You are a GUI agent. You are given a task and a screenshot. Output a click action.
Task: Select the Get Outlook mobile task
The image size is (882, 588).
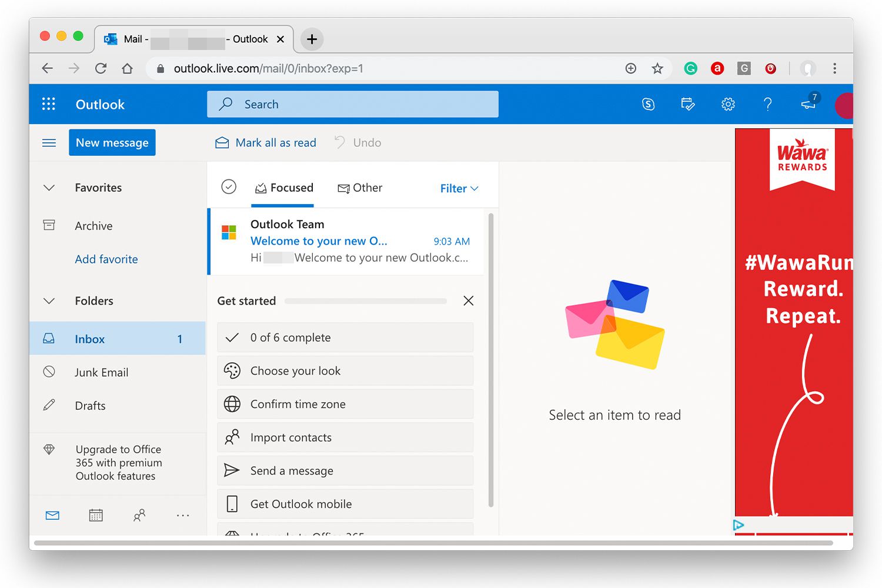pos(345,504)
